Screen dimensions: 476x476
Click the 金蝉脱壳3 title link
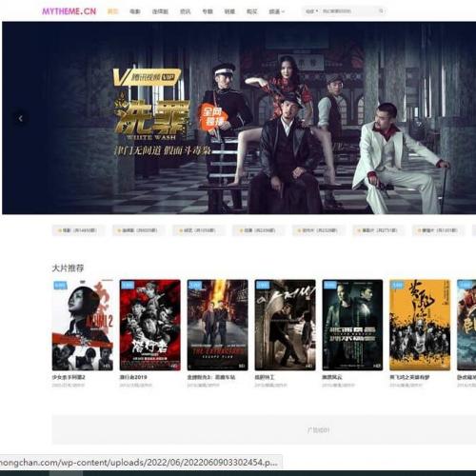pos(211,377)
